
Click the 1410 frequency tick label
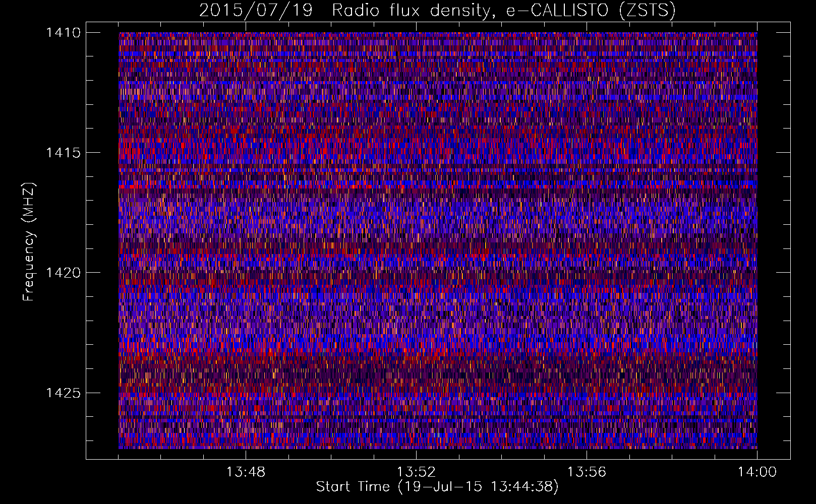[x=63, y=33]
